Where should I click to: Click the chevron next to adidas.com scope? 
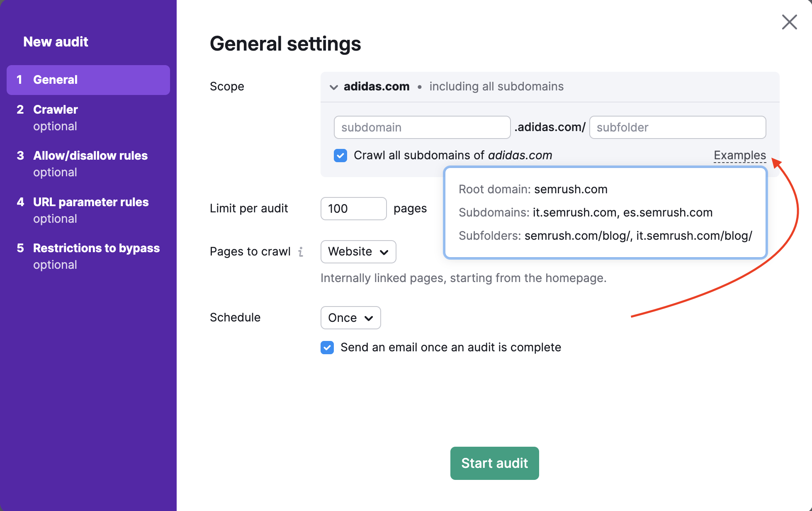334,87
